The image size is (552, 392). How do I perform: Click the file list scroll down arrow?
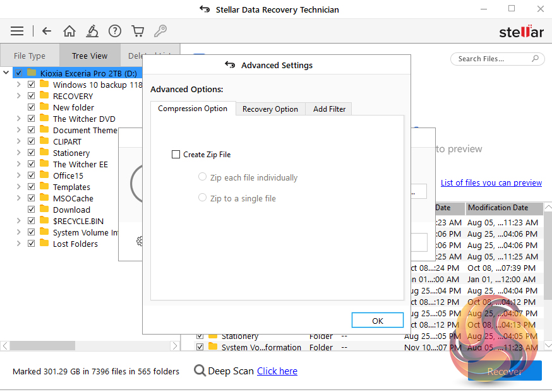(x=548, y=345)
